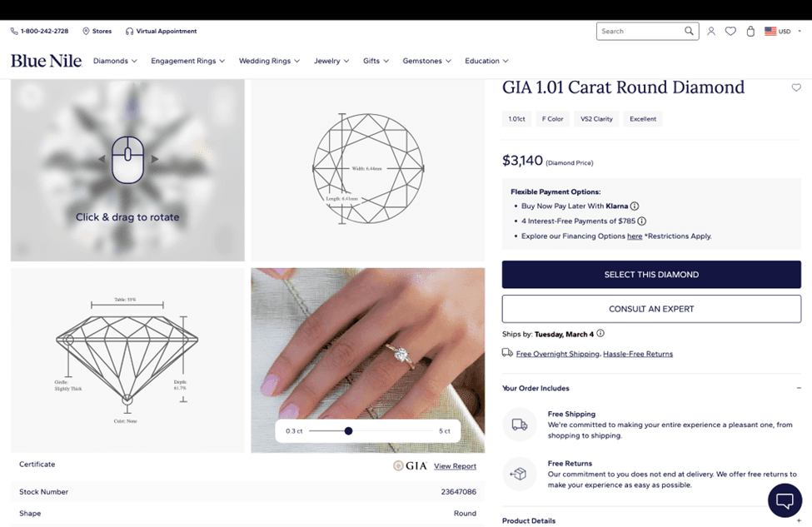Open the Gifts menu
The width and height of the screenshot is (812, 527).
[x=376, y=61]
